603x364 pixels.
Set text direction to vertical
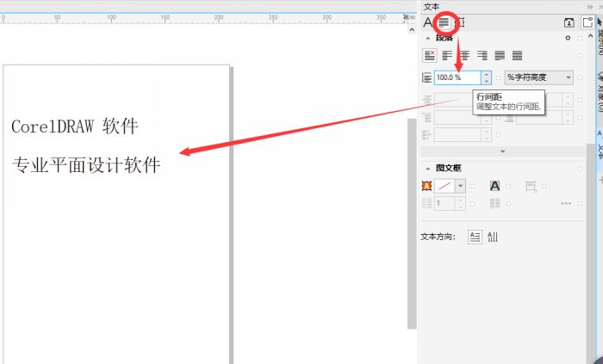493,237
